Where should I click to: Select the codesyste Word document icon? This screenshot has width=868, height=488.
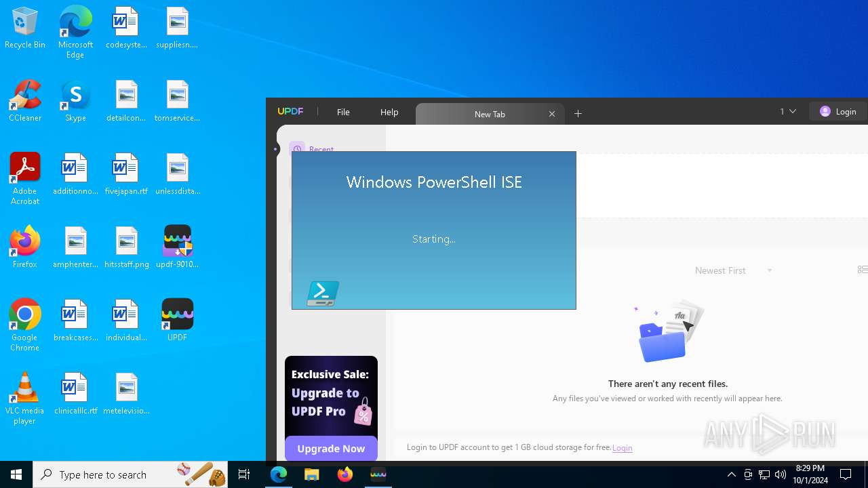[x=126, y=28]
